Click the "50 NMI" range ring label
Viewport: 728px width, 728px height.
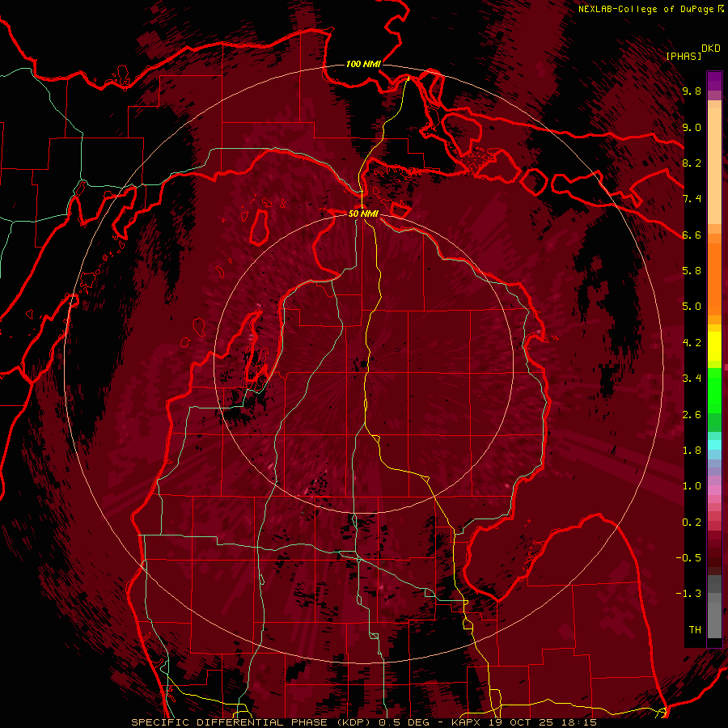[x=363, y=214]
